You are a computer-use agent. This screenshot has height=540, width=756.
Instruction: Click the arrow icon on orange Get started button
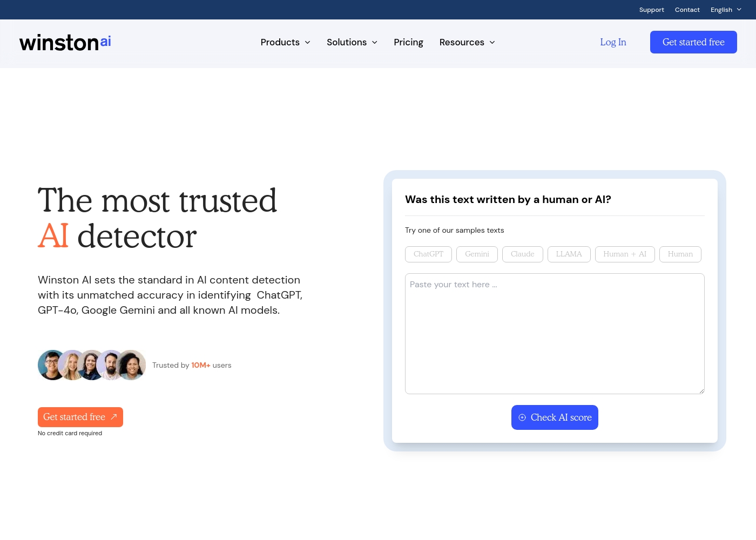[114, 417]
